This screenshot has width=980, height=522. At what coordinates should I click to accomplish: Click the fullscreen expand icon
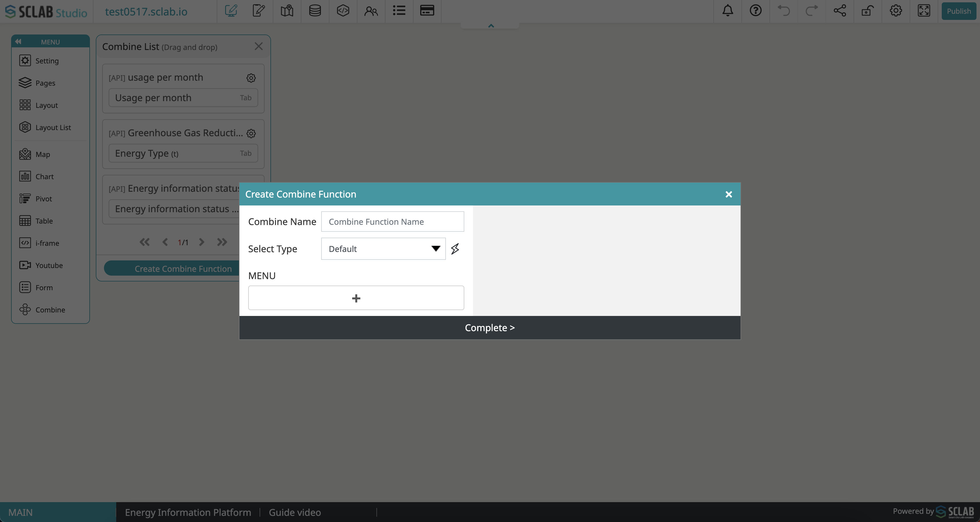[x=924, y=11]
